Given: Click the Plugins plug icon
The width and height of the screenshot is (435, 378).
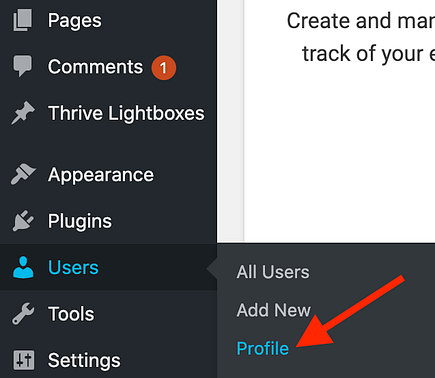Looking at the screenshot, I should point(23,220).
